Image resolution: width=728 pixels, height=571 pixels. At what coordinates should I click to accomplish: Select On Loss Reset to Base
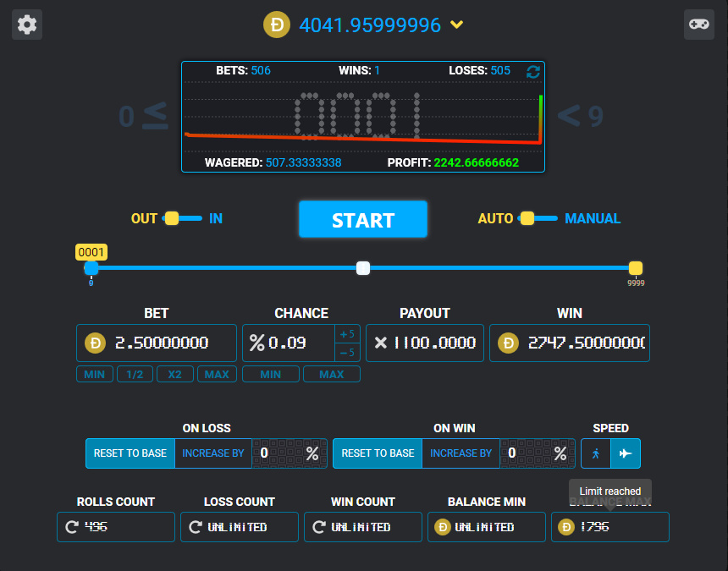click(x=130, y=453)
